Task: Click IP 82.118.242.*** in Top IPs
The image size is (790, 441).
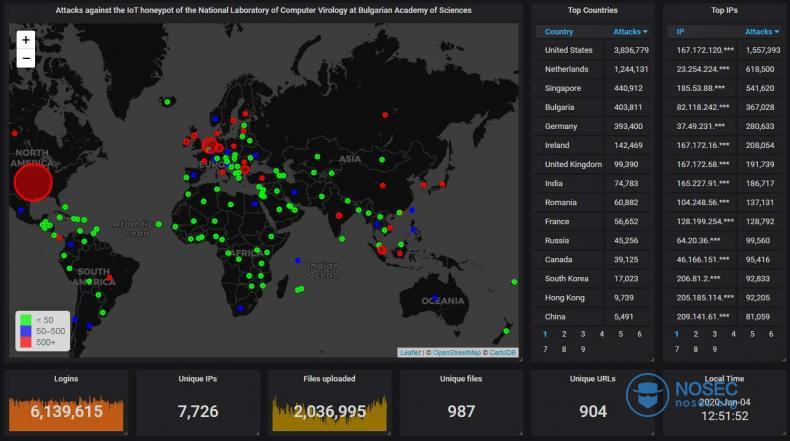Action: pyautogui.click(x=702, y=107)
